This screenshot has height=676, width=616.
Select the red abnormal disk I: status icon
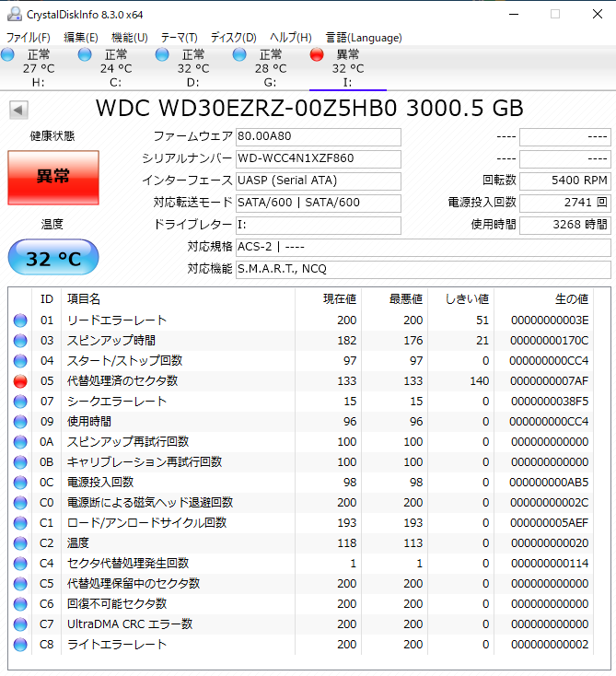[x=317, y=55]
